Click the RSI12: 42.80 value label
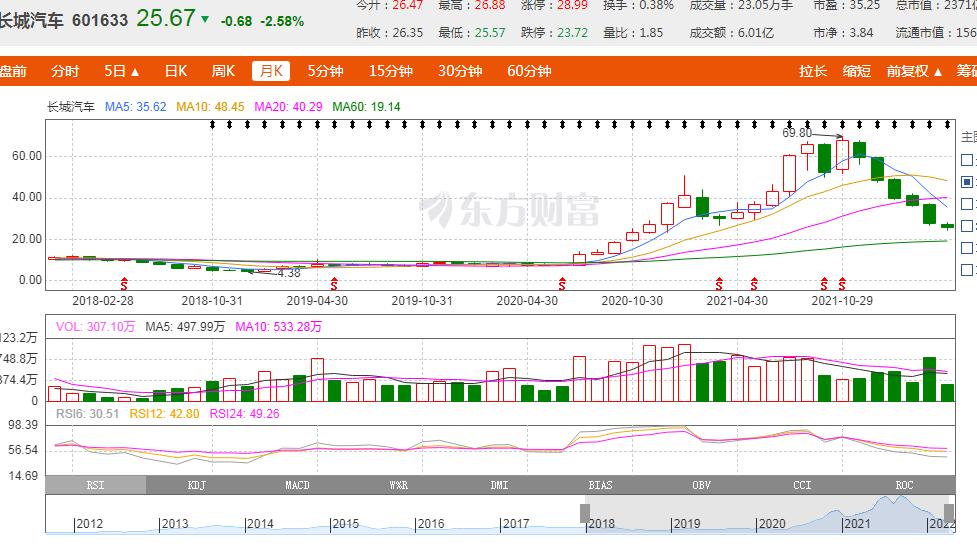 (164, 414)
